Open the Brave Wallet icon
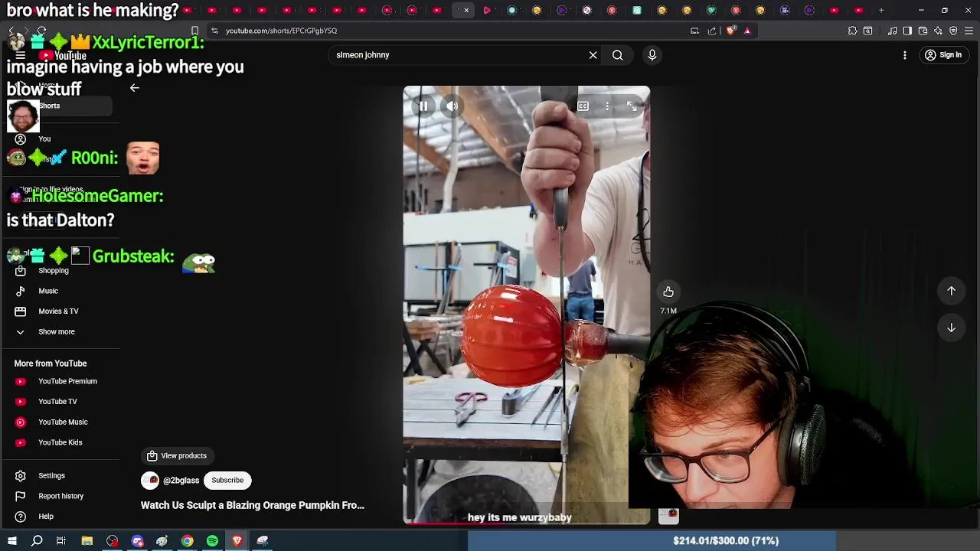 (923, 31)
